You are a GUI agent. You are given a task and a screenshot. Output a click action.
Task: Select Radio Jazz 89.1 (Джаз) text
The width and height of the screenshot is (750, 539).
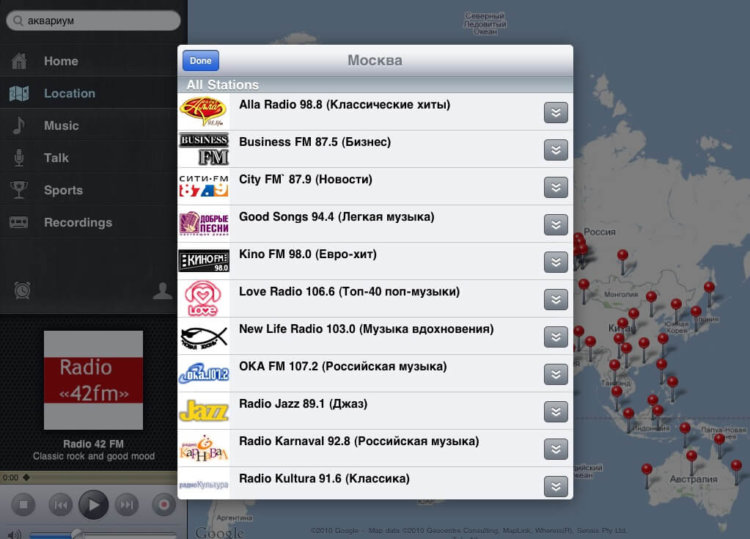point(303,404)
